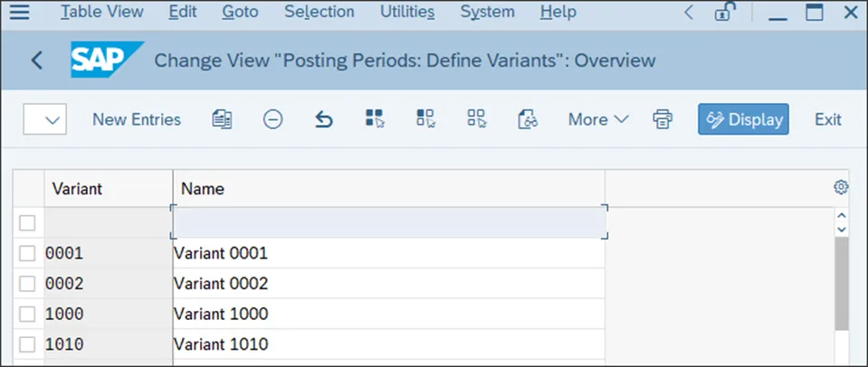Open the hamburger menu icon
The width and height of the screenshot is (868, 367).
(x=19, y=13)
